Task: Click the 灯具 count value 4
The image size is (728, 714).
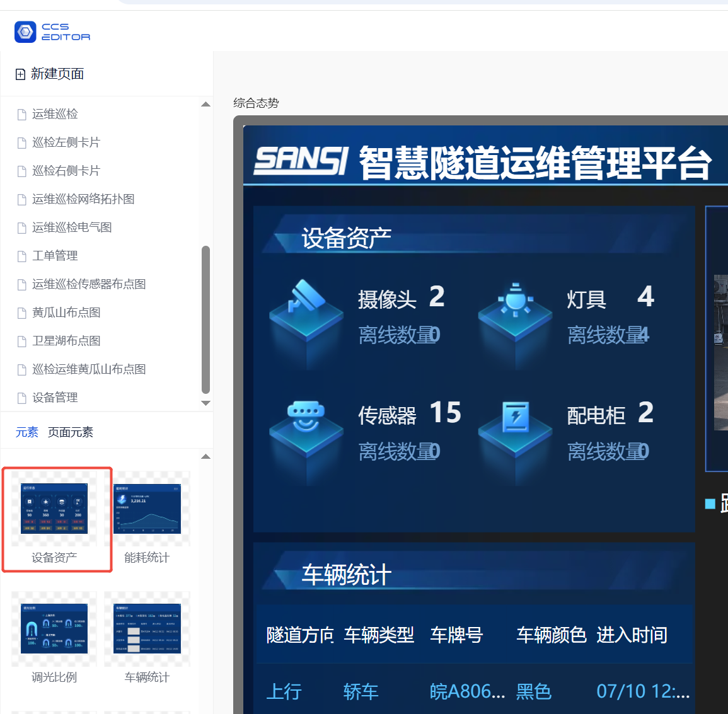Action: click(x=646, y=297)
